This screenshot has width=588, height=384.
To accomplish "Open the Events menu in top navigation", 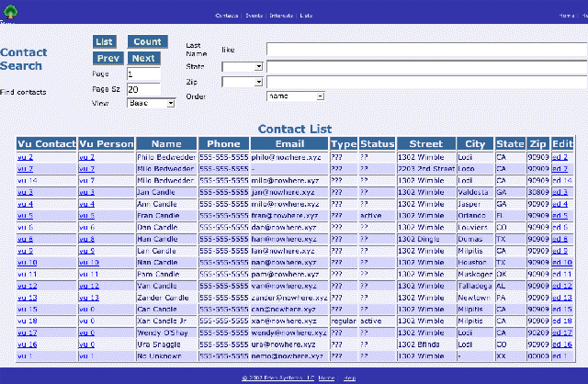I will coord(254,16).
